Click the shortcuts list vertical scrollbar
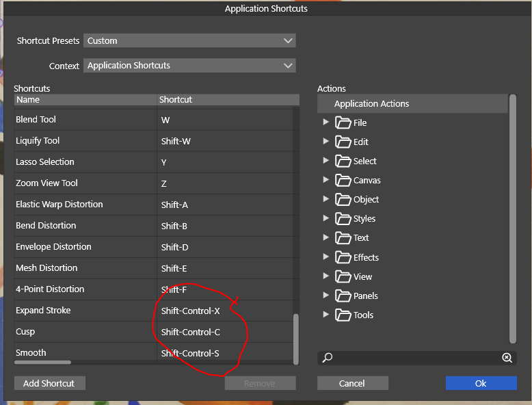 point(296,338)
